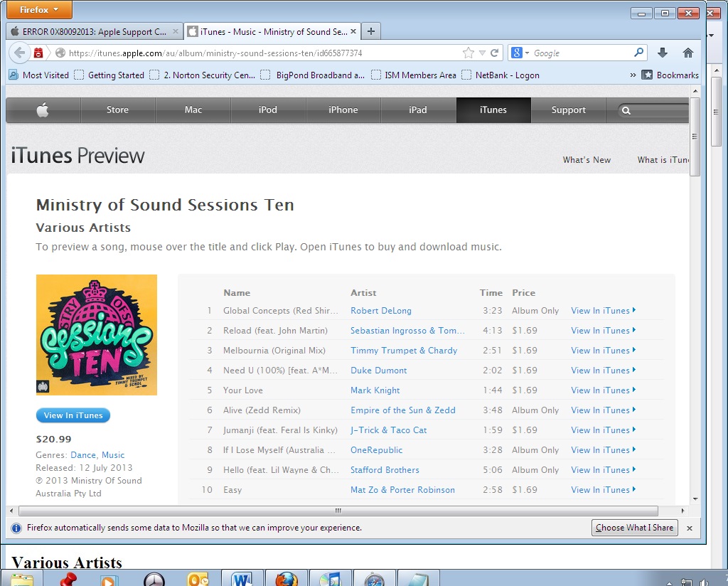
Task: Open iTunes disc icon in taskbar
Action: click(331, 580)
